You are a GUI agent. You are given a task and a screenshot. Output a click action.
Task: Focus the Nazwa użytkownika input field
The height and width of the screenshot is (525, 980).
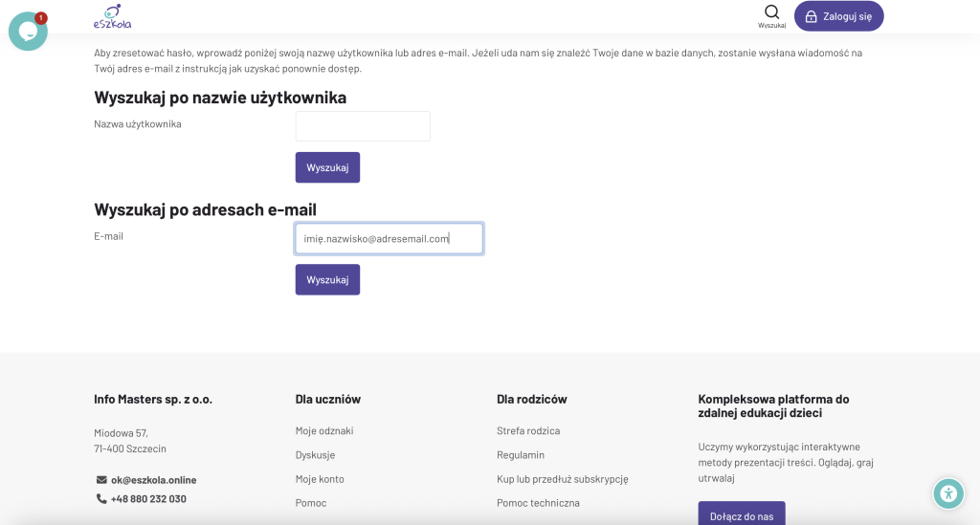(x=363, y=126)
